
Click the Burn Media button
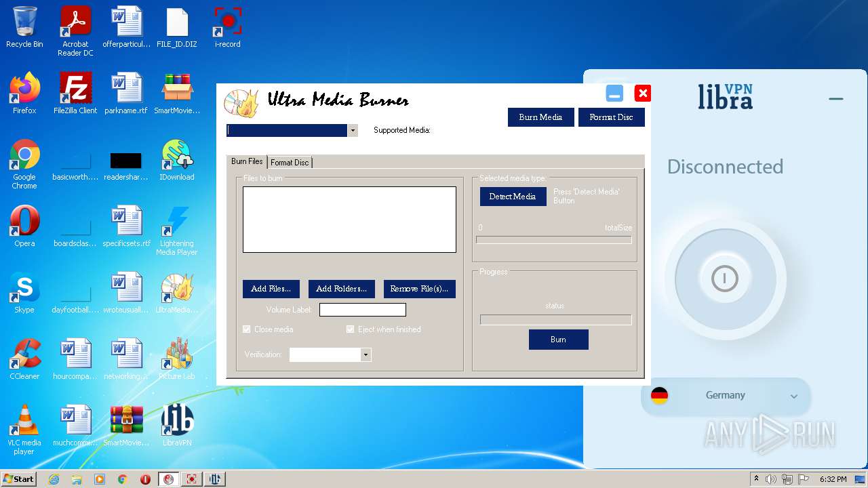(x=540, y=117)
